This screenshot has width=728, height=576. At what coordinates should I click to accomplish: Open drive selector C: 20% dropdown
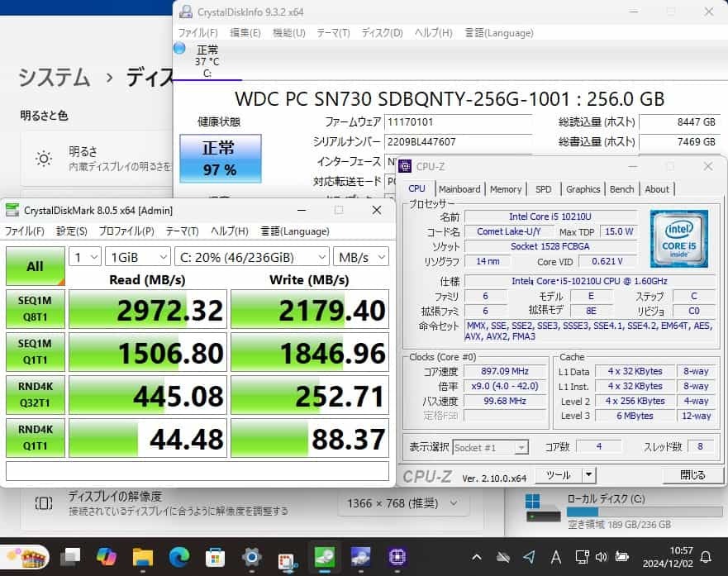pyautogui.click(x=252, y=257)
